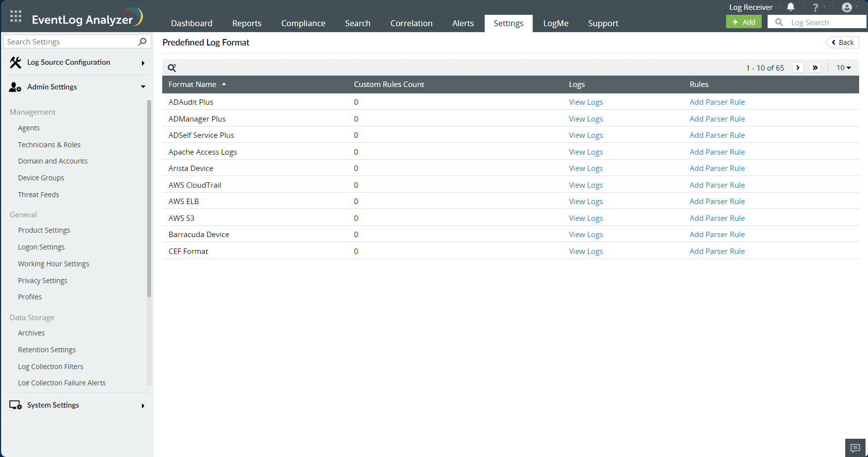Click the Back button
This screenshot has width=868, height=457.
[842, 42]
